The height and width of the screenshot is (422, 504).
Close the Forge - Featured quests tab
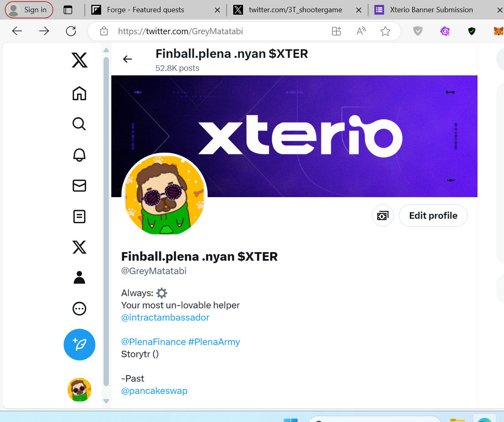217,10
